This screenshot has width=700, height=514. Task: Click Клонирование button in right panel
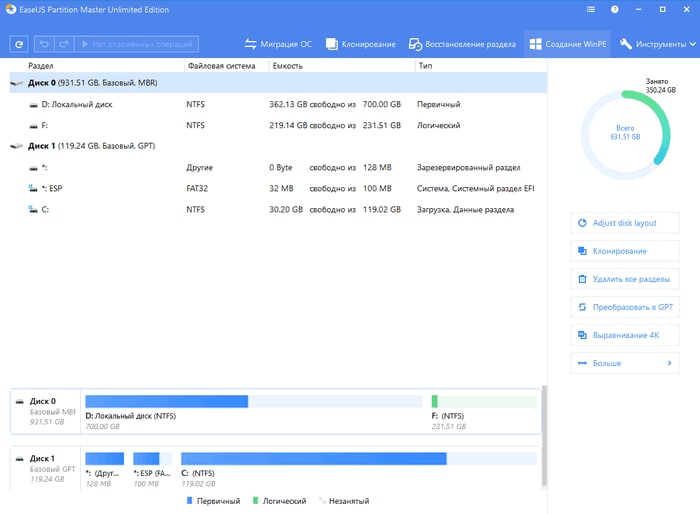625,251
